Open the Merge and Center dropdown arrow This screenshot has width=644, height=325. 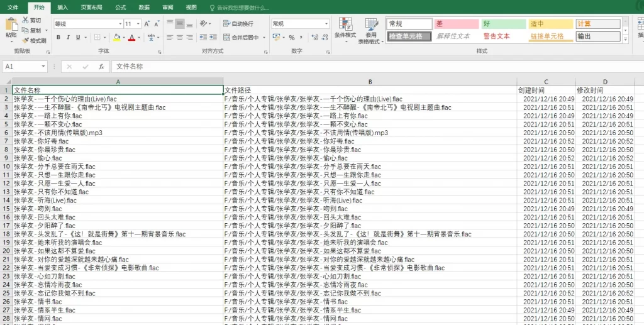264,37
